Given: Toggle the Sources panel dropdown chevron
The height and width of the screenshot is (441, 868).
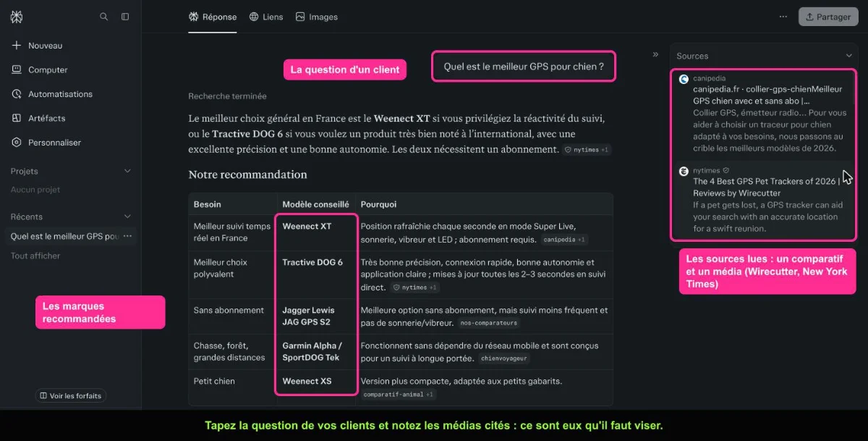Looking at the screenshot, I should (x=849, y=56).
